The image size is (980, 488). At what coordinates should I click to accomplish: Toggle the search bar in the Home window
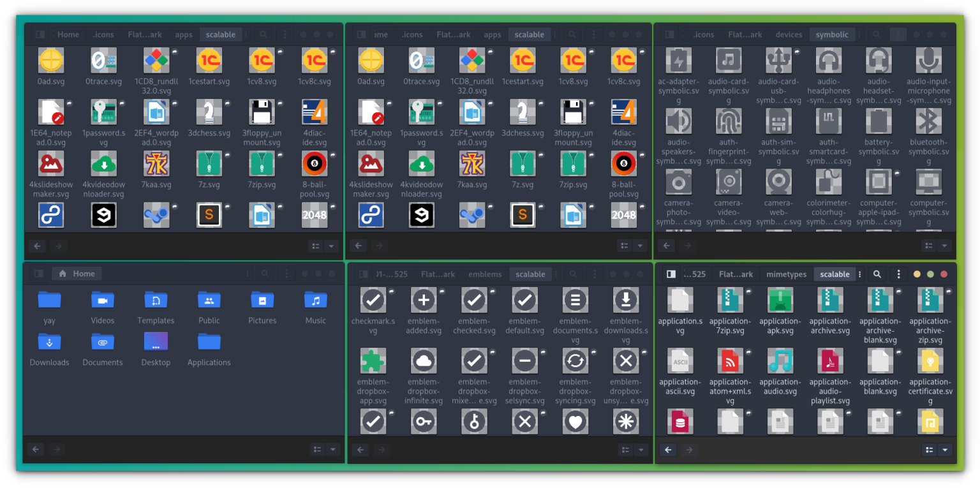(265, 273)
